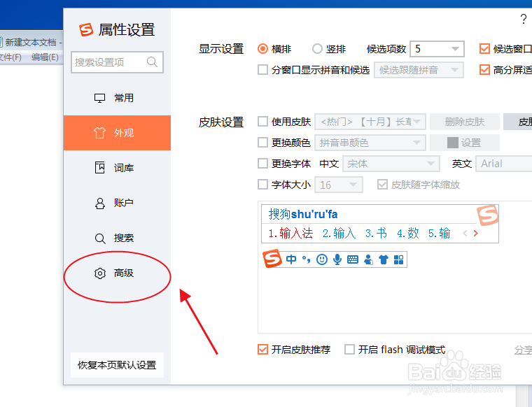Click the shirt icon for 外观
This screenshot has width=532, height=407.
click(x=99, y=133)
